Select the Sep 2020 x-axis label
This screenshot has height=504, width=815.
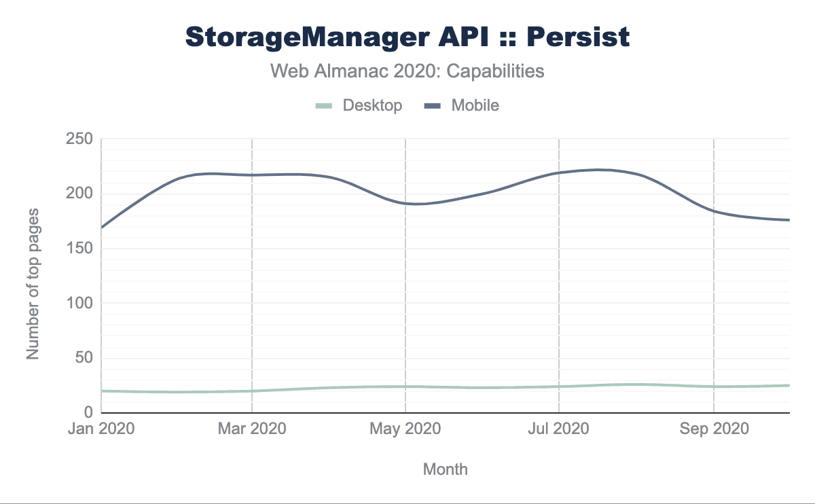[714, 429]
